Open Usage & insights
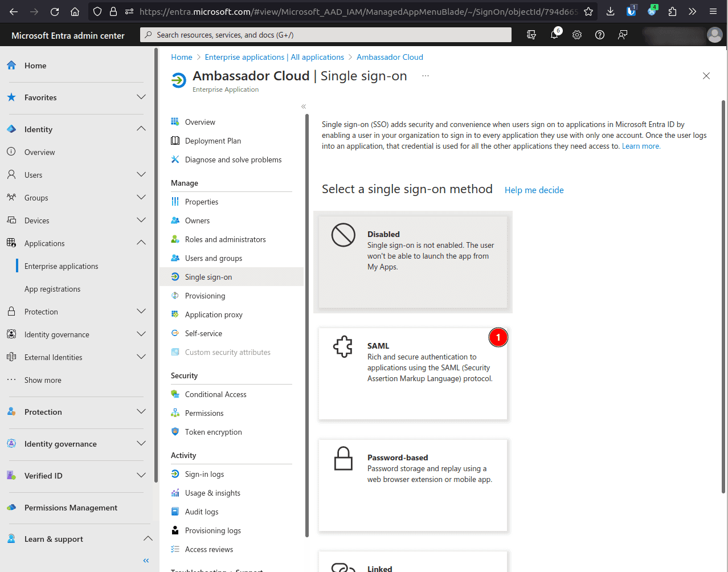Viewport: 728px width, 572px height. click(x=212, y=493)
